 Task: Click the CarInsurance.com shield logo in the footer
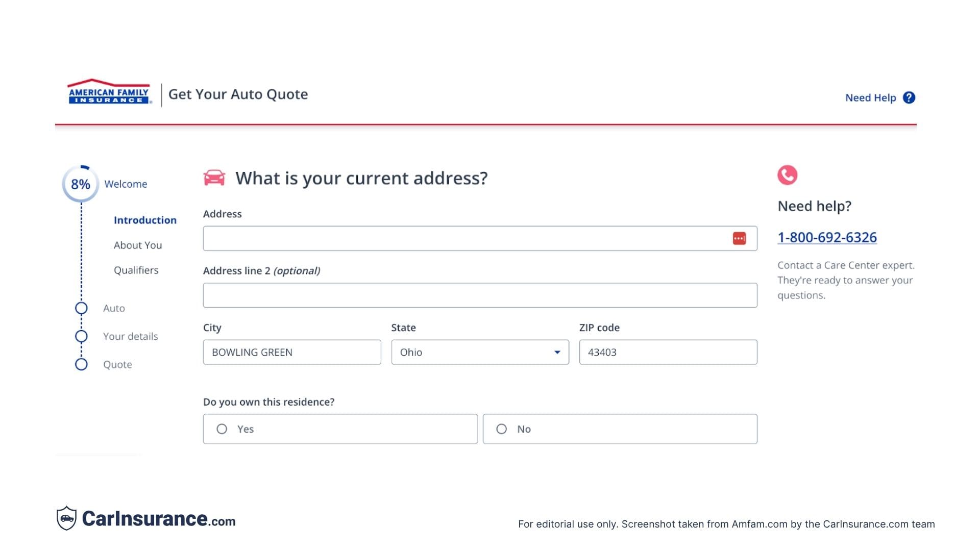[x=67, y=519]
